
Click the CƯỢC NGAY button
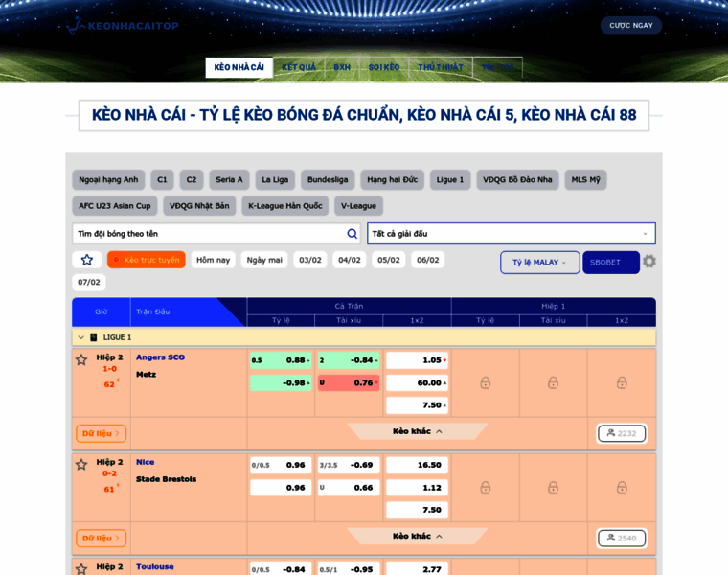[631, 26]
